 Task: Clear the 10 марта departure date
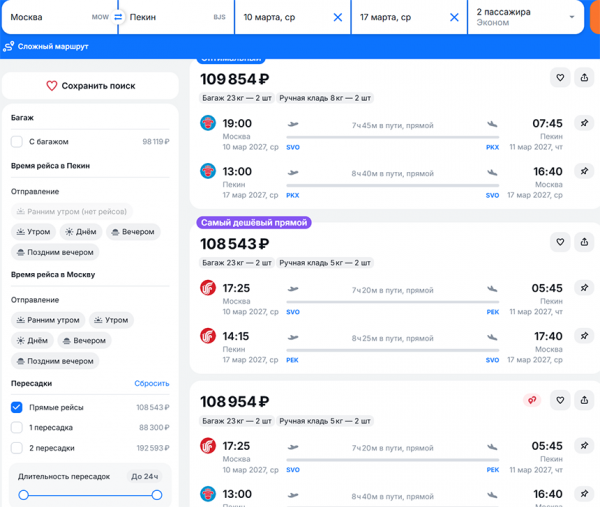pyautogui.click(x=338, y=17)
